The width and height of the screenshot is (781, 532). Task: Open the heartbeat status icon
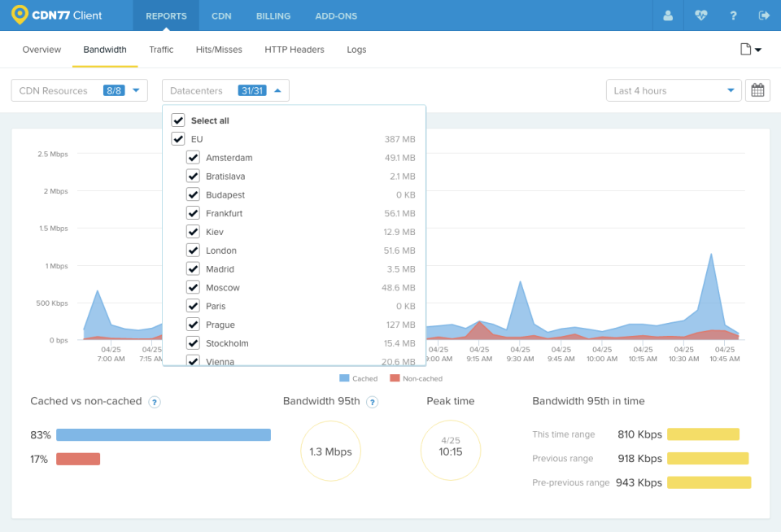(701, 15)
